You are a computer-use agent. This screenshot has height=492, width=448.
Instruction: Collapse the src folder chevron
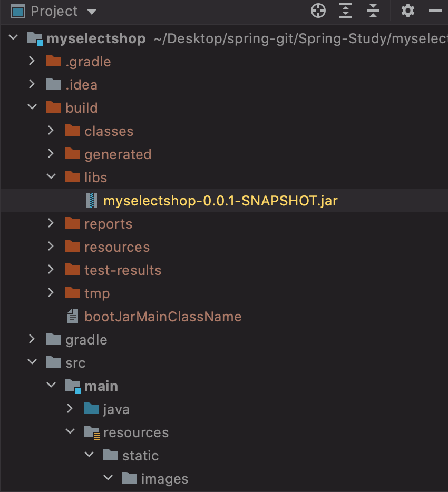pyautogui.click(x=32, y=362)
